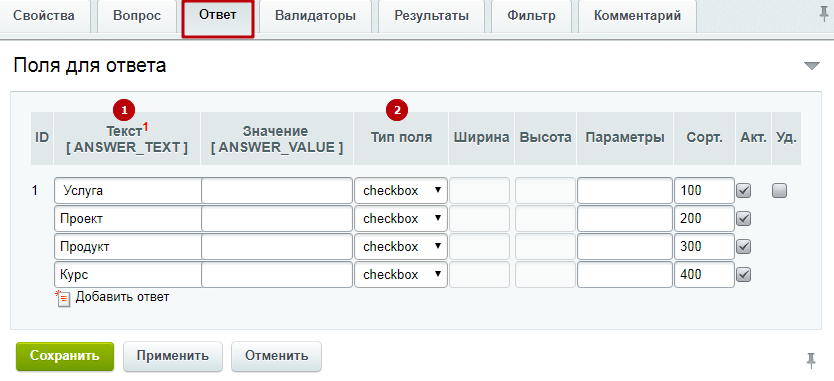Click the sort field with value 400
The height and width of the screenshot is (381, 834).
pyautogui.click(x=704, y=275)
